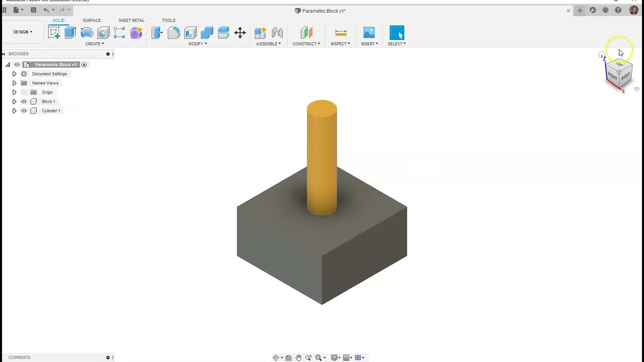Image resolution: width=644 pixels, height=362 pixels.
Task: Activate the Select tool icon
Action: [397, 33]
